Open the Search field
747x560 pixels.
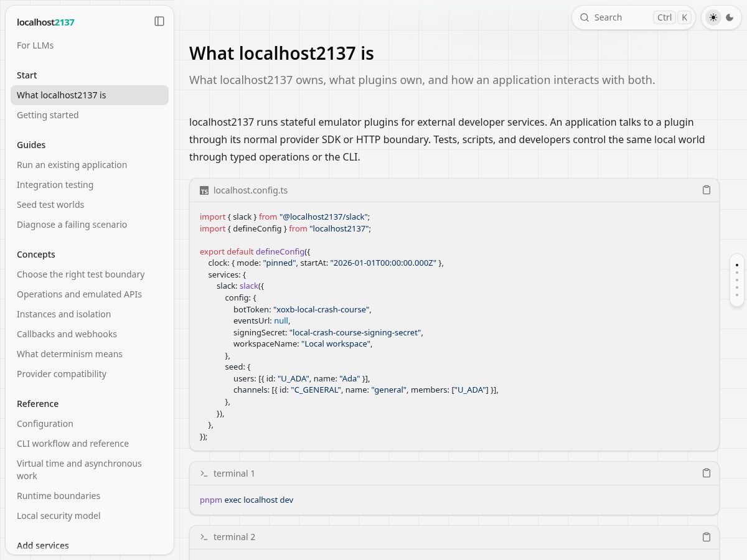point(634,17)
